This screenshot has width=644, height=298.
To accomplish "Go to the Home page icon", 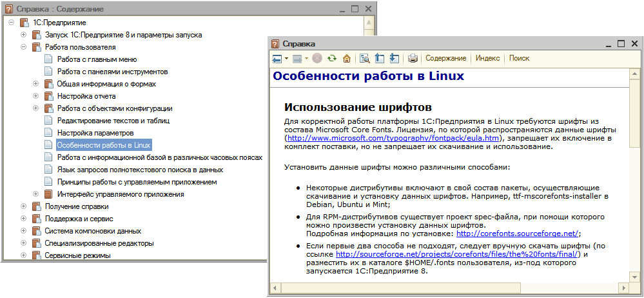I will [346, 59].
